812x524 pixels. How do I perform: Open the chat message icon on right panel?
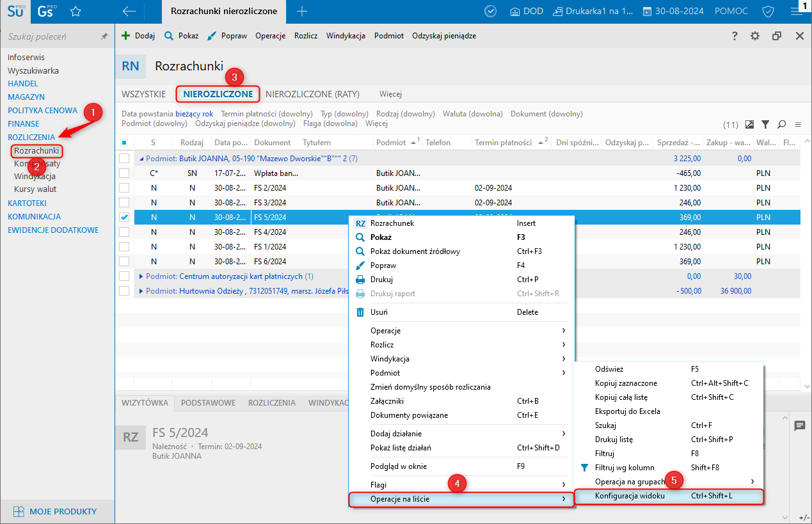point(799,426)
